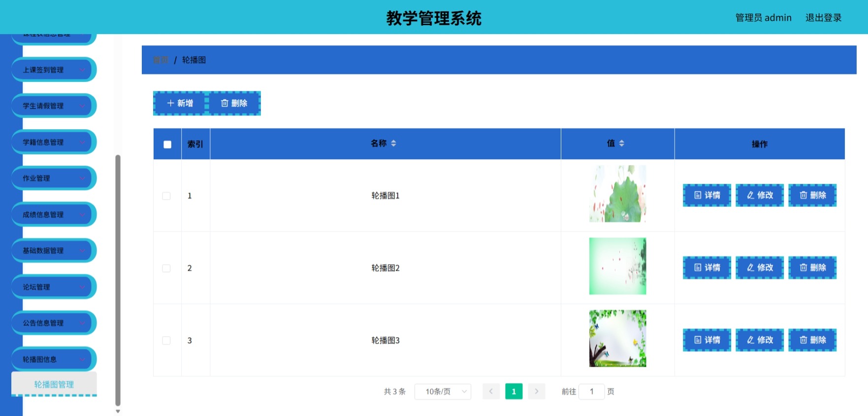
Task: Click the 轮播图 breadcrumb text
Action: tap(194, 60)
